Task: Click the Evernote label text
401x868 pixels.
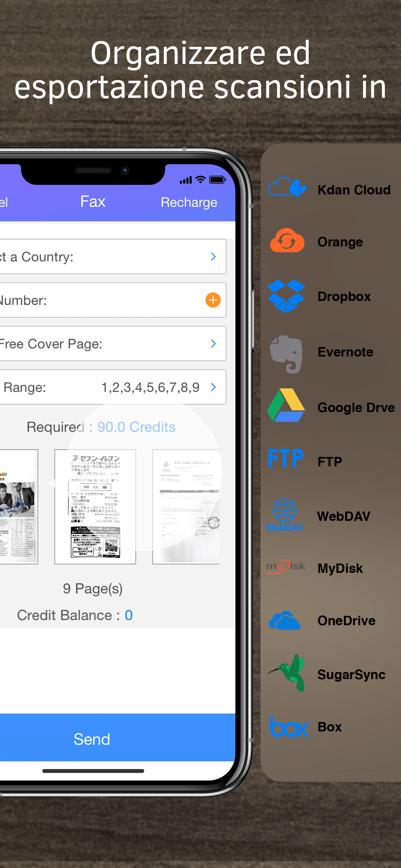Action: (x=345, y=352)
